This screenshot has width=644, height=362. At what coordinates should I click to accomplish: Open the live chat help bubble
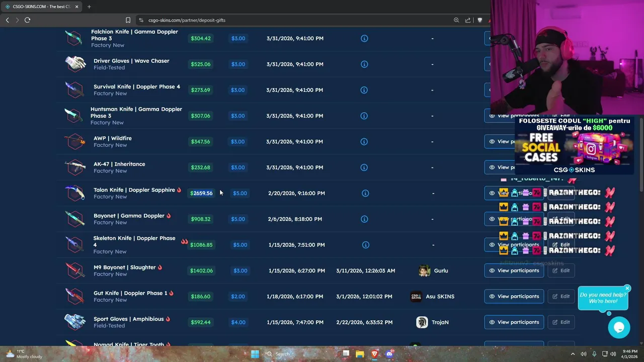619,328
